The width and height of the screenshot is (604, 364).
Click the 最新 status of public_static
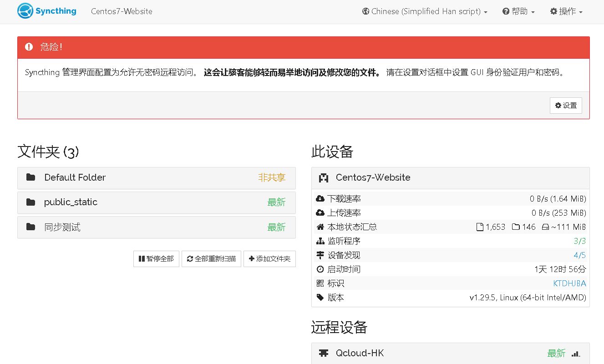[276, 202]
